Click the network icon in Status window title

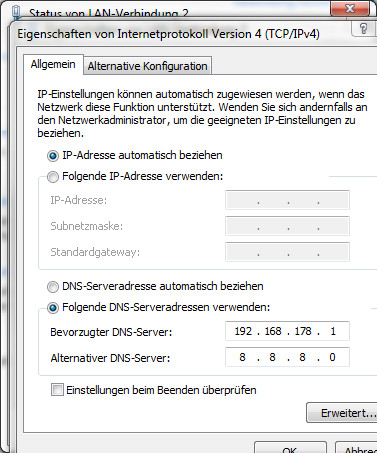point(16,12)
